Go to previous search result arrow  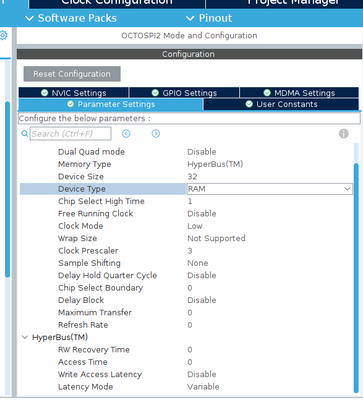pos(126,134)
